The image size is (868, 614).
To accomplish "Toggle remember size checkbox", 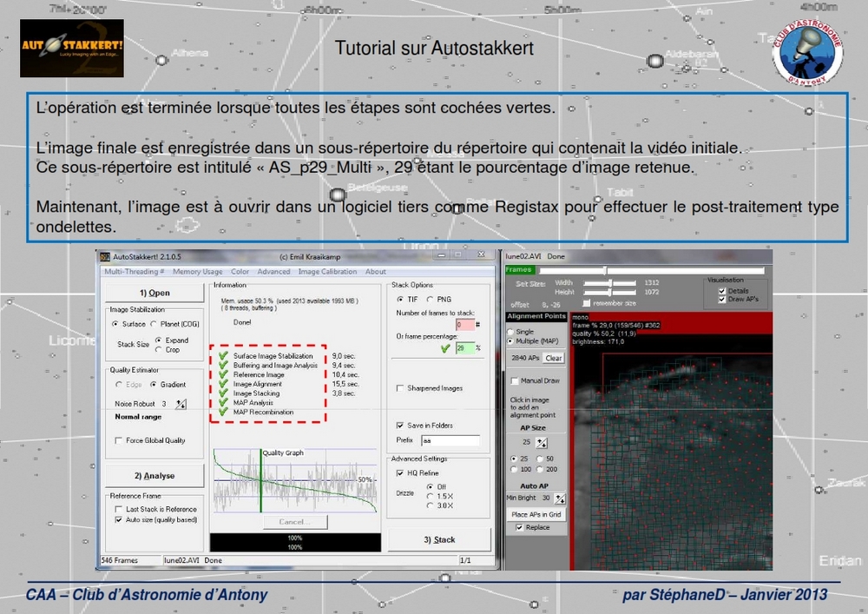I will (x=587, y=303).
